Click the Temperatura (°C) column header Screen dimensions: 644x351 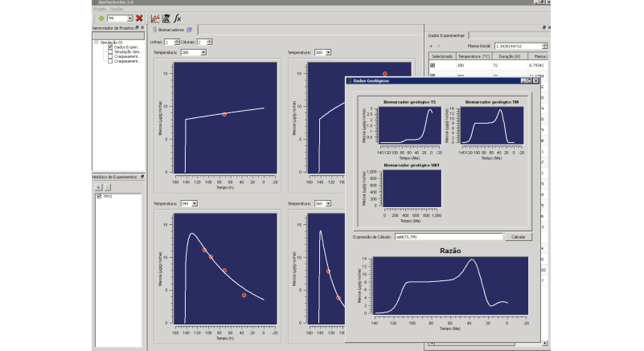(474, 56)
